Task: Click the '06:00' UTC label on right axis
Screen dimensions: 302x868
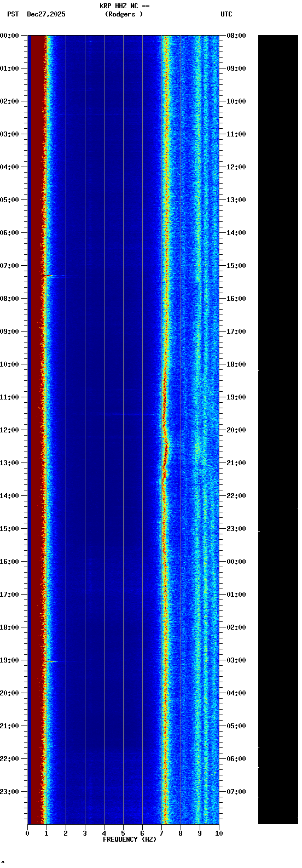Action: click(x=236, y=759)
